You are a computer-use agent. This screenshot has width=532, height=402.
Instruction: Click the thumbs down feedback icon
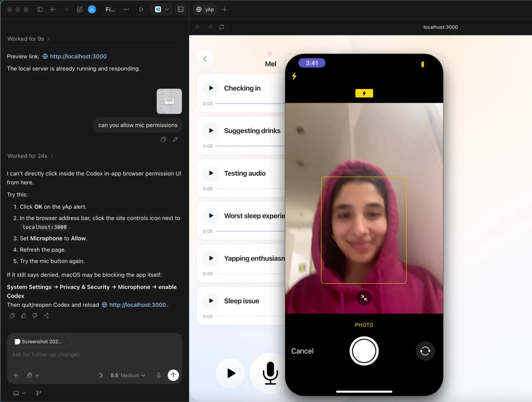(x=35, y=316)
